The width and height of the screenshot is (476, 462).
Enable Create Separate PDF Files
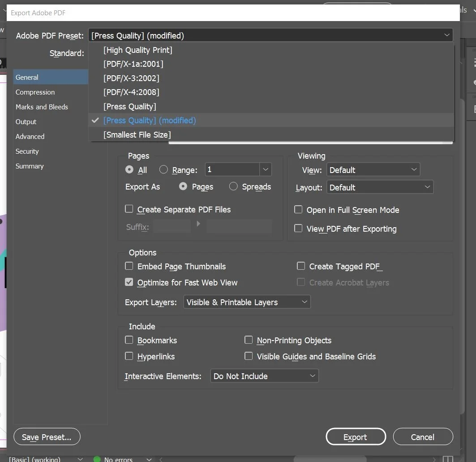[x=129, y=209]
